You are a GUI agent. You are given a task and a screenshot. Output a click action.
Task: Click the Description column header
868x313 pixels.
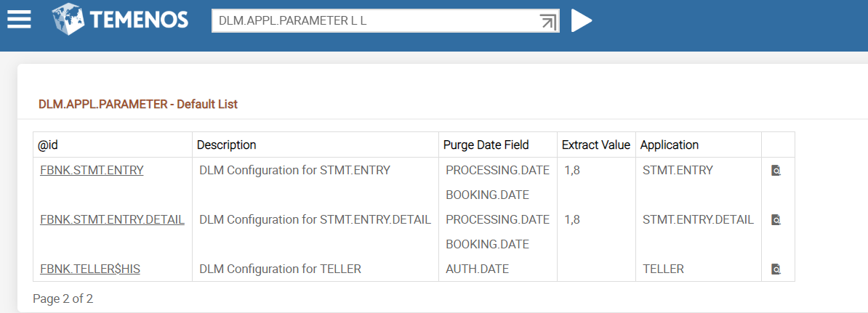226,145
